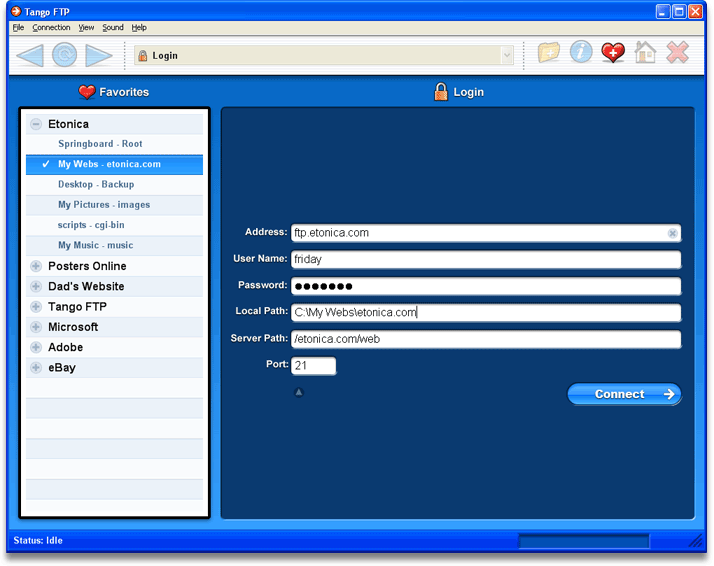Click the Port input field

point(314,366)
